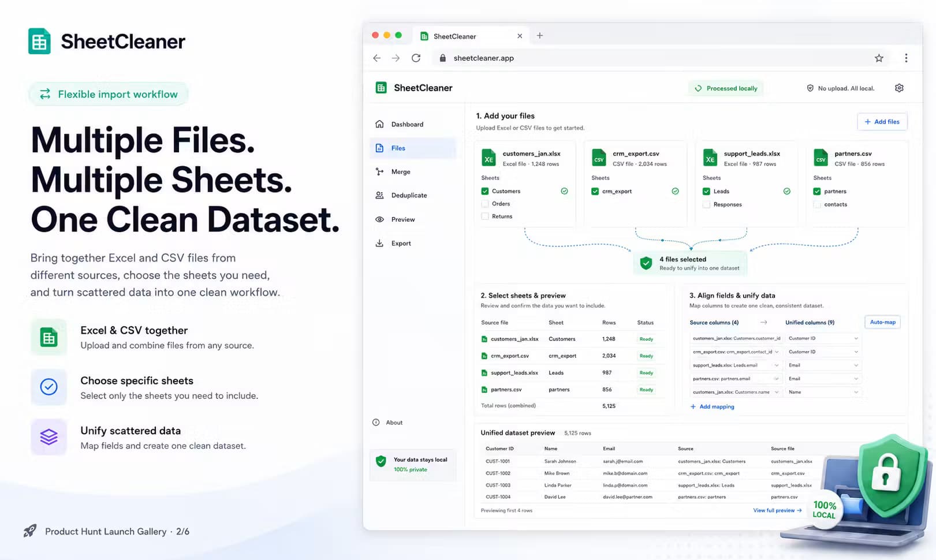This screenshot has height=560, width=936.
Task: Open source dropdown for Customers.name
Action: coord(736,392)
